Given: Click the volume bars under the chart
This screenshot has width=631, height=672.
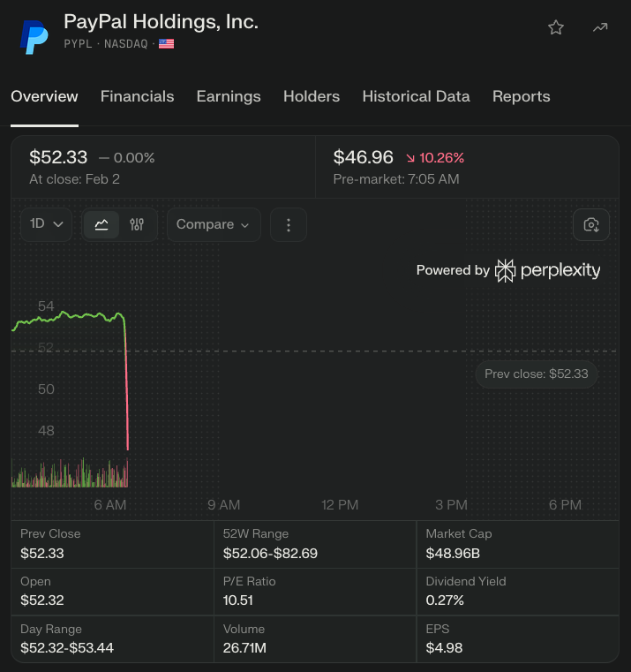Looking at the screenshot, I should click(x=70, y=473).
